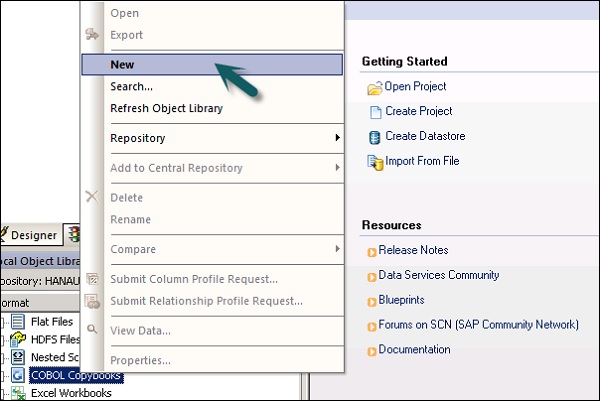600x401 pixels.
Task: Click the Create Datastore database icon
Action: click(x=375, y=137)
